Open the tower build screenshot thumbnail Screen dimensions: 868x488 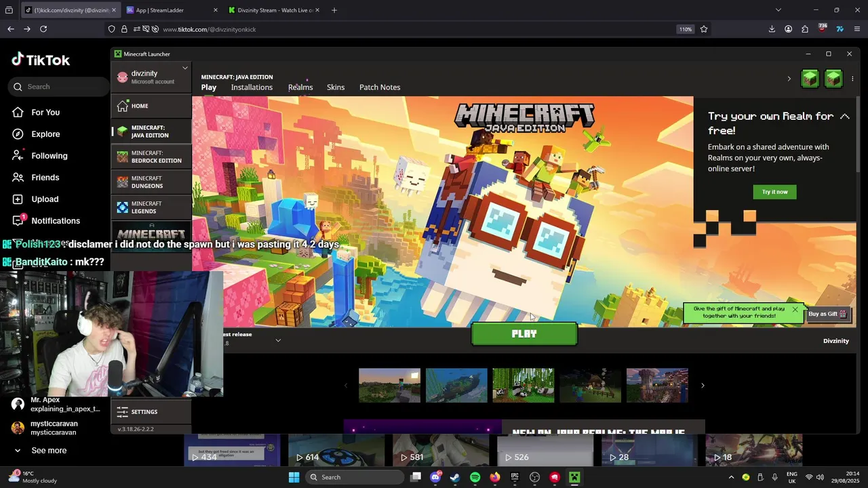click(x=657, y=386)
